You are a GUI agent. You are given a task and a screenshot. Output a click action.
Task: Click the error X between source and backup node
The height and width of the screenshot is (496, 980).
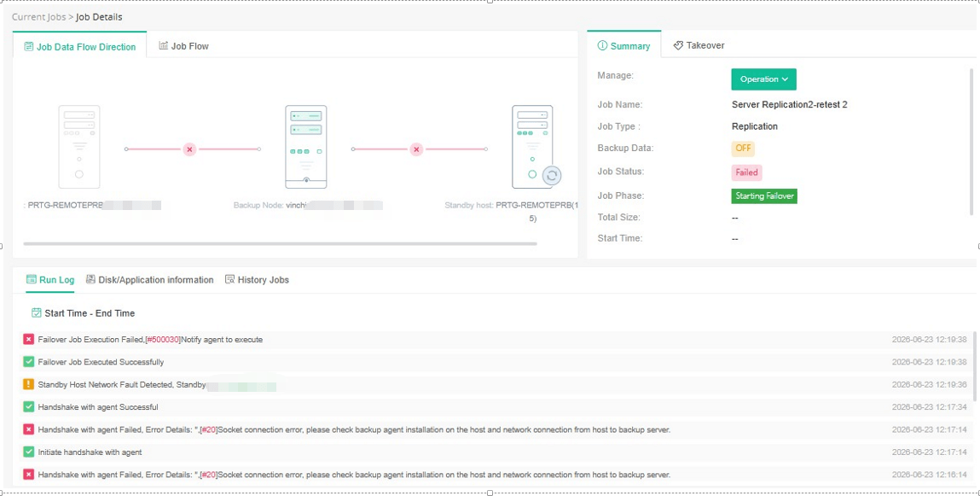190,149
